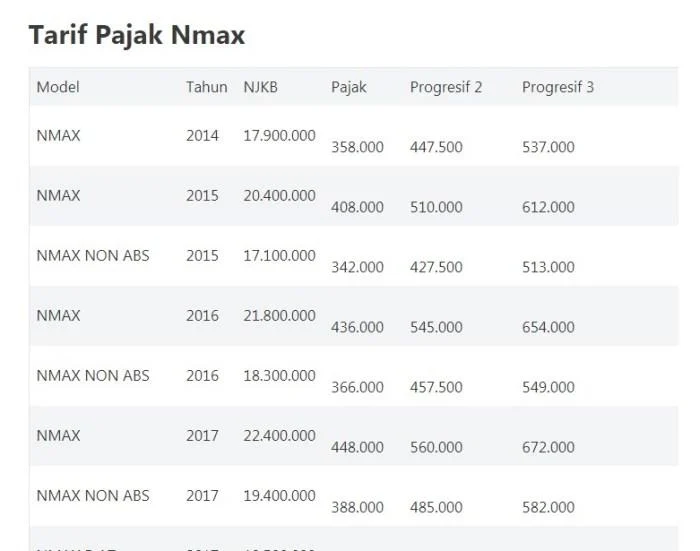Click NJKB value 17.900.000
The height and width of the screenshot is (551, 700).
click(279, 135)
